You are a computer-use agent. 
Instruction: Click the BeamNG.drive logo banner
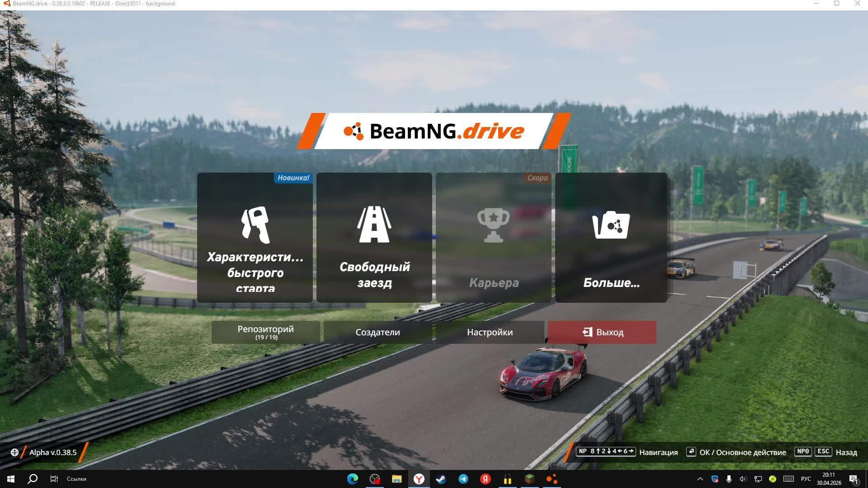point(434,131)
